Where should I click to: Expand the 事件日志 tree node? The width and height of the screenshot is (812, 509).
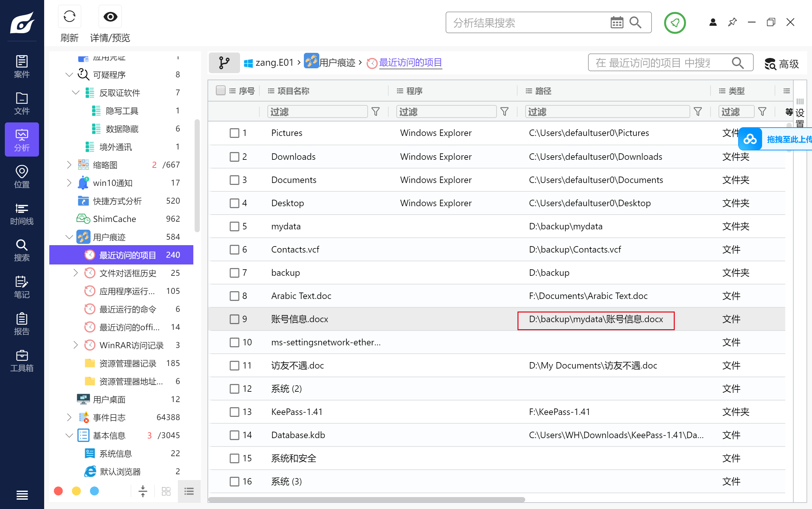69,418
